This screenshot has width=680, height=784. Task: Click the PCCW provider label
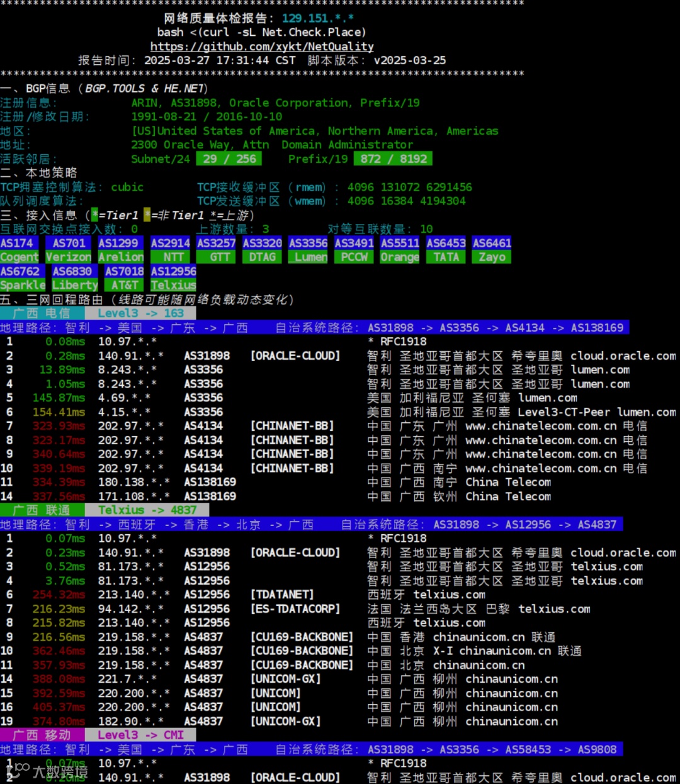pos(354,257)
